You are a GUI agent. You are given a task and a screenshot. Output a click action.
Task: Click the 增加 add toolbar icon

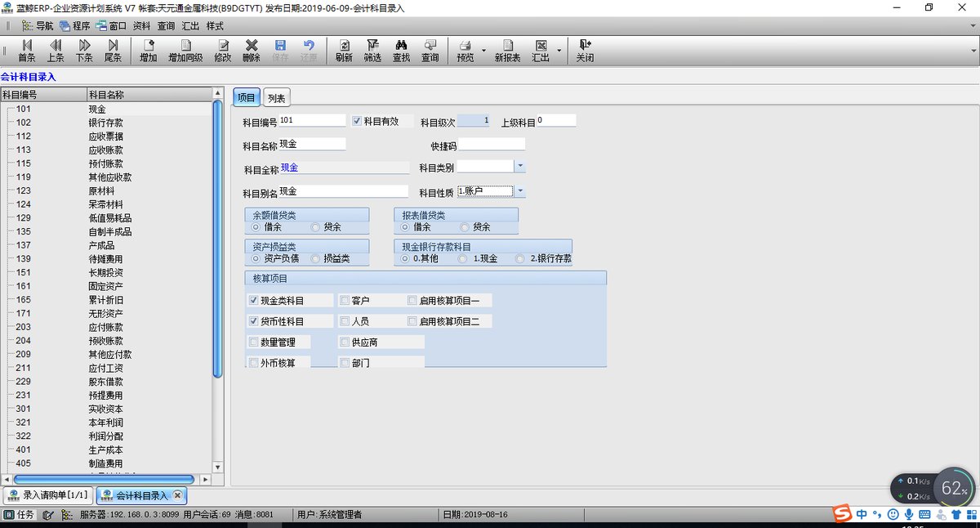[148, 51]
